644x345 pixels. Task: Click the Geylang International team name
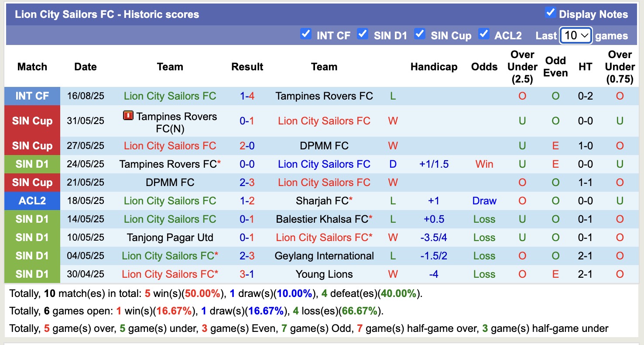click(x=324, y=255)
